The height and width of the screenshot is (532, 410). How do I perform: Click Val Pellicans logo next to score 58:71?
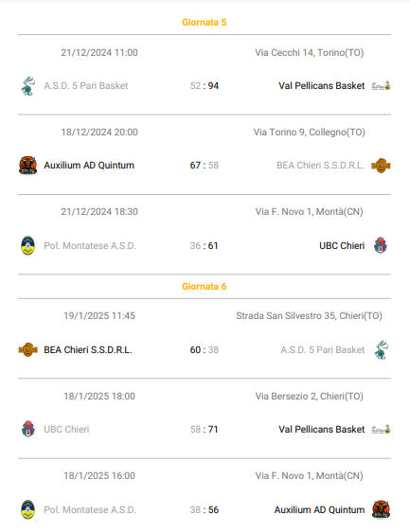coord(381,429)
